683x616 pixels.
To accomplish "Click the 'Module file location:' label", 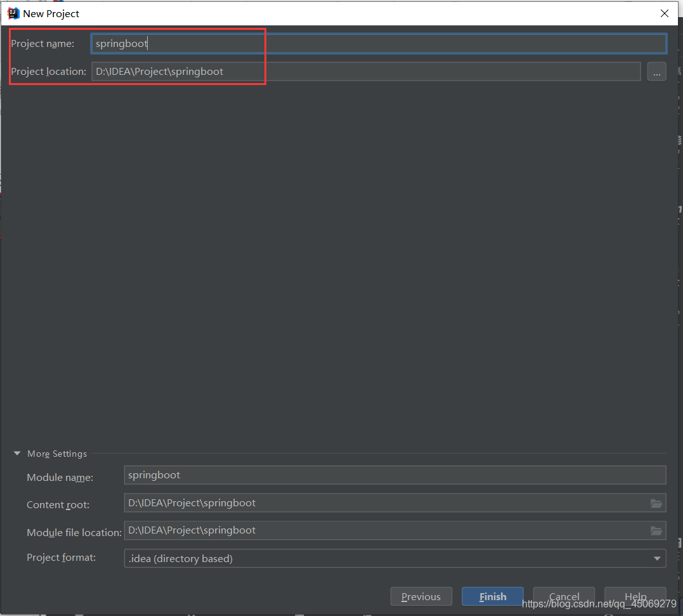I will tap(74, 532).
